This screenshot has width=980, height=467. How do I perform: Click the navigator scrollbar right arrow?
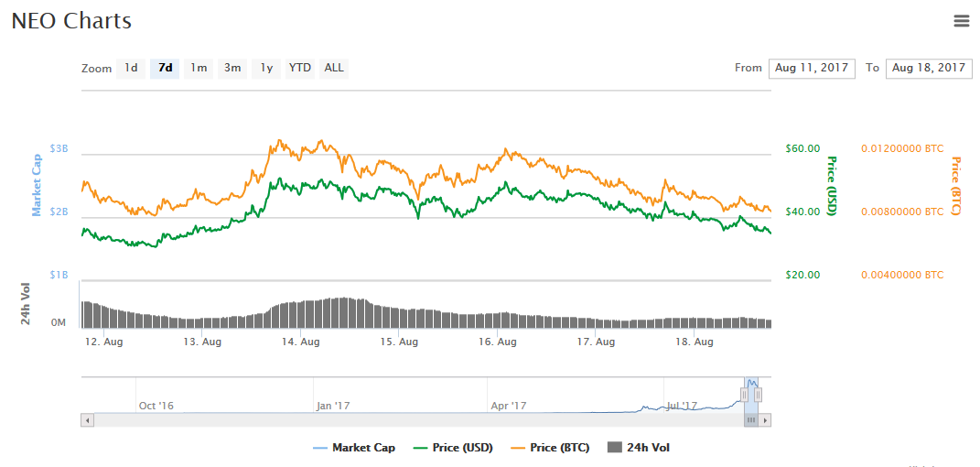[x=765, y=420]
